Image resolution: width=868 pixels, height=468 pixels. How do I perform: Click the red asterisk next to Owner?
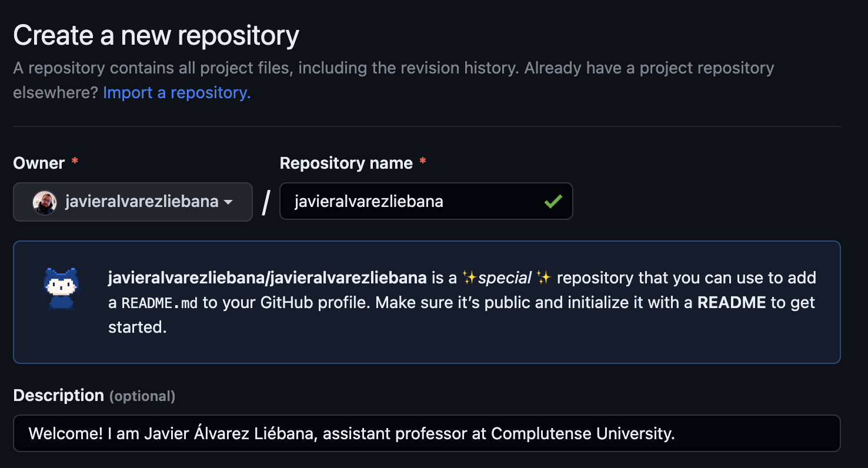point(75,162)
